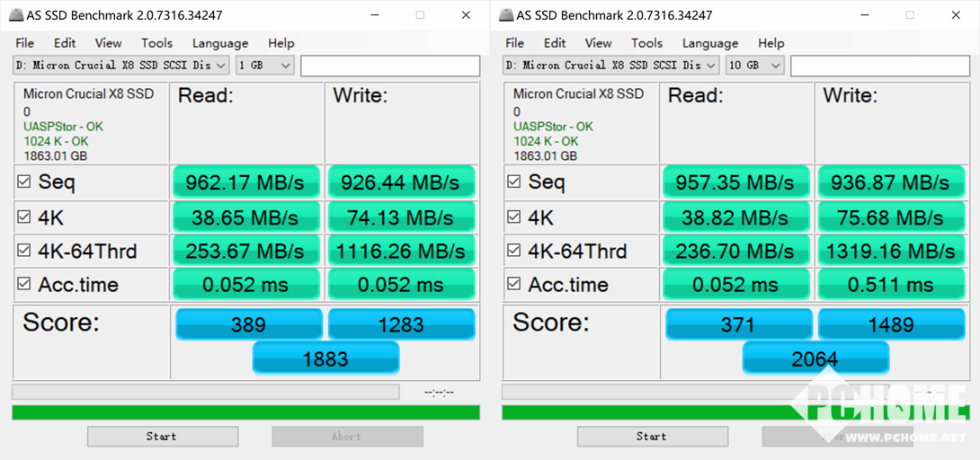Open the Tools menu in the 1 GB window
Viewport: 980px width, 460px height.
(156, 43)
